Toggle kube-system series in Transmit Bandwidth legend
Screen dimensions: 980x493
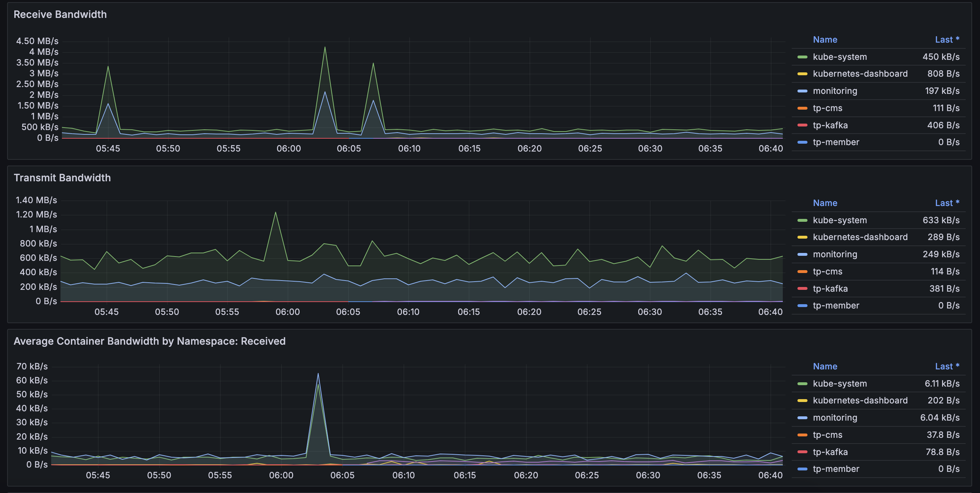[x=840, y=220]
